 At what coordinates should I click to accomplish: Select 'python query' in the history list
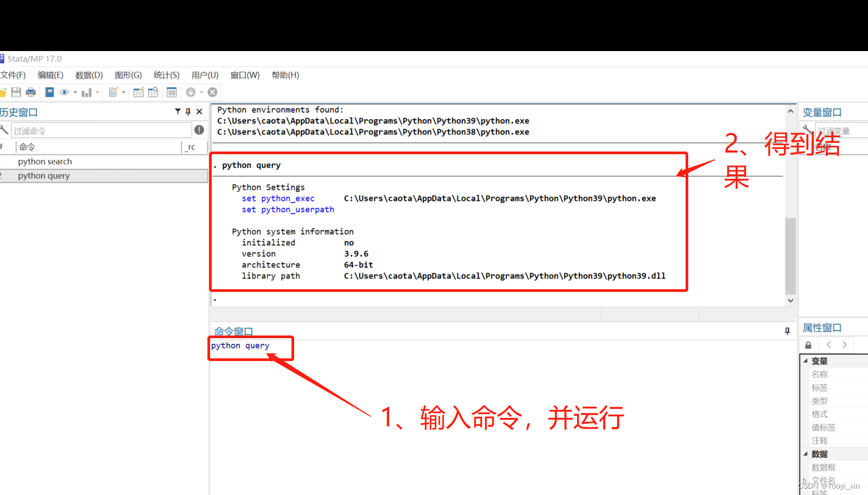(104, 176)
